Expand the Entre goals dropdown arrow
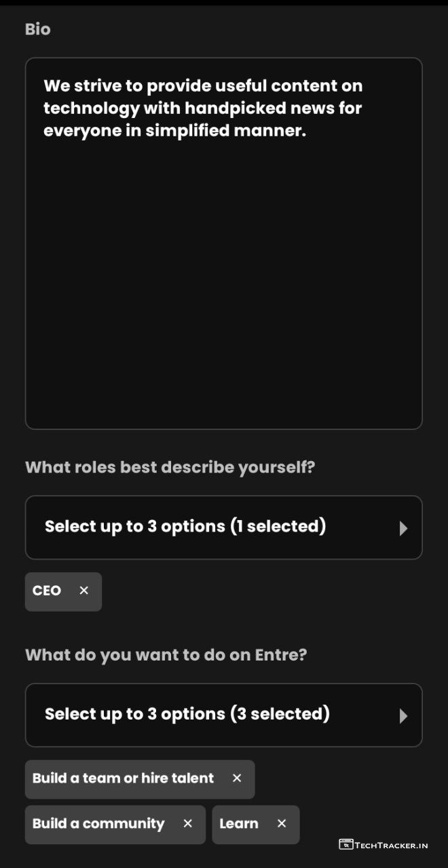Image resolution: width=448 pixels, height=868 pixels. pos(403,716)
